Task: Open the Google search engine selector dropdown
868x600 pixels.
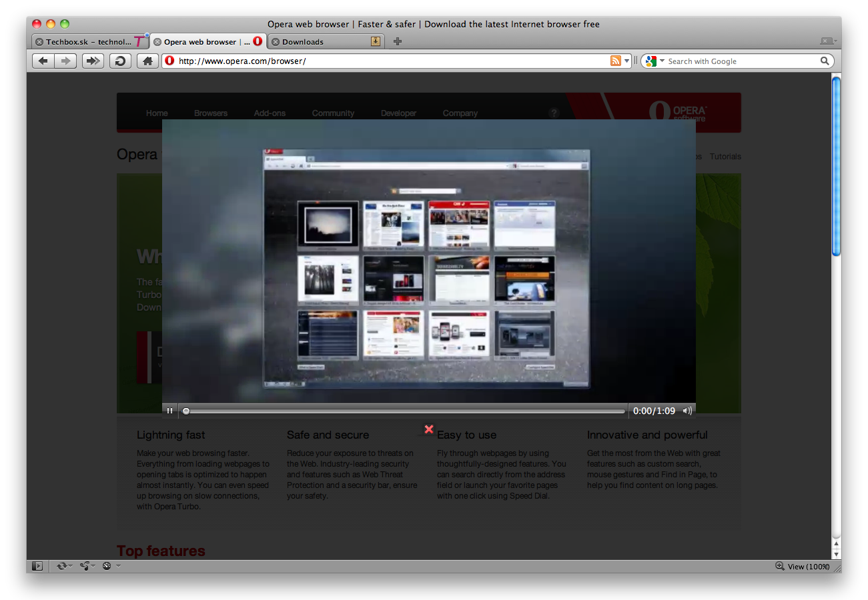Action: point(655,61)
